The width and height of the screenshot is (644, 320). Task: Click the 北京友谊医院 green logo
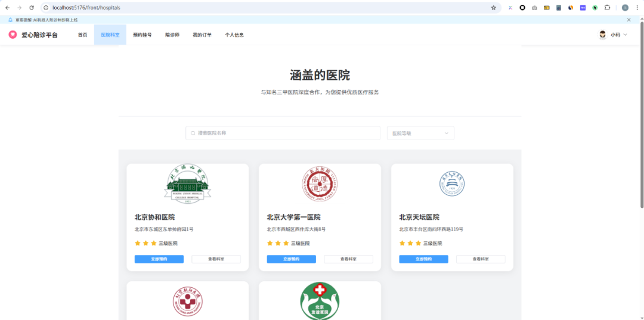pos(320,302)
